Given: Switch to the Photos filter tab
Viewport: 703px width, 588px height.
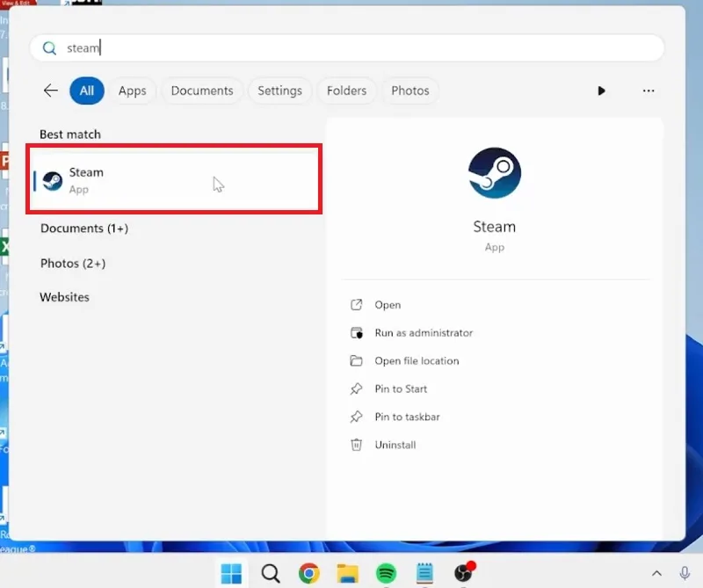Looking at the screenshot, I should 410,91.
